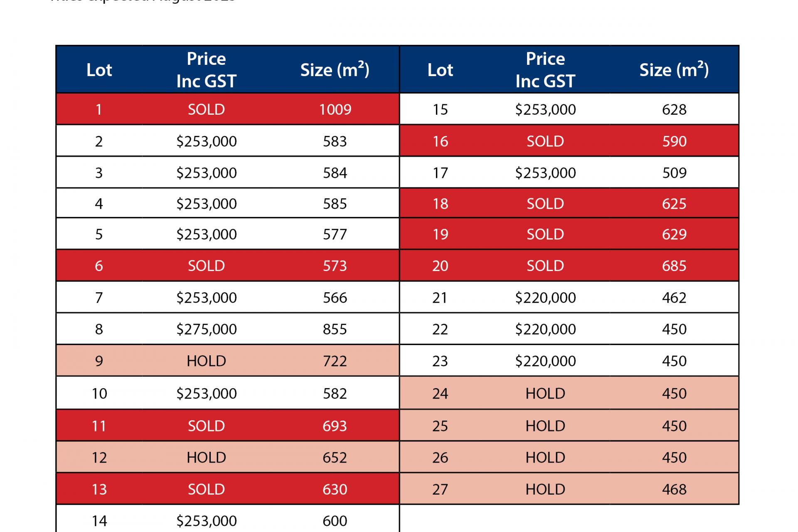
Task: Click the SOLD cell for Lot 16
Action: [x=545, y=141]
